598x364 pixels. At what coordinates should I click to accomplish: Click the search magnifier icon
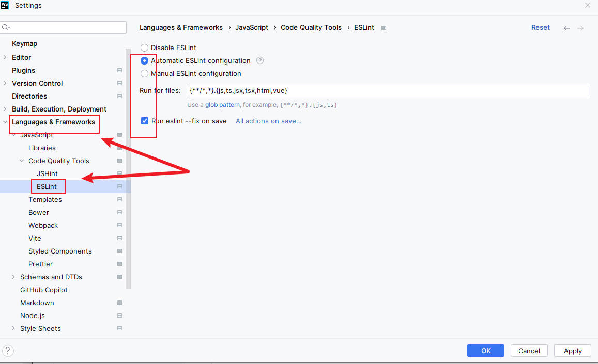click(x=6, y=27)
